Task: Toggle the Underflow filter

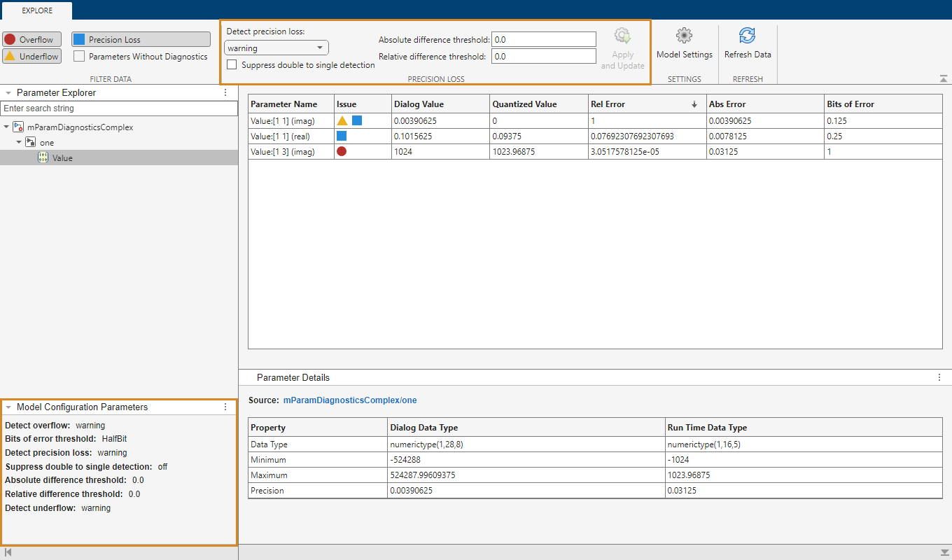Action: 32,56
